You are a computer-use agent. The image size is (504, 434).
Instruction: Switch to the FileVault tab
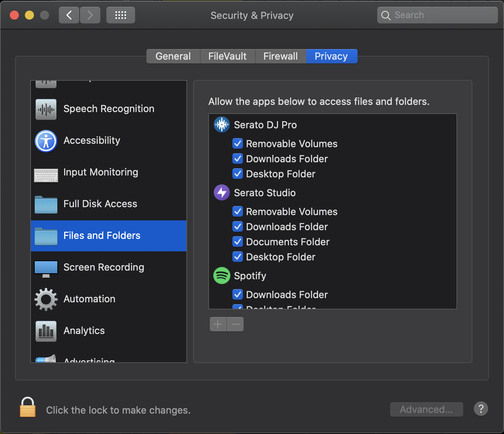(227, 56)
